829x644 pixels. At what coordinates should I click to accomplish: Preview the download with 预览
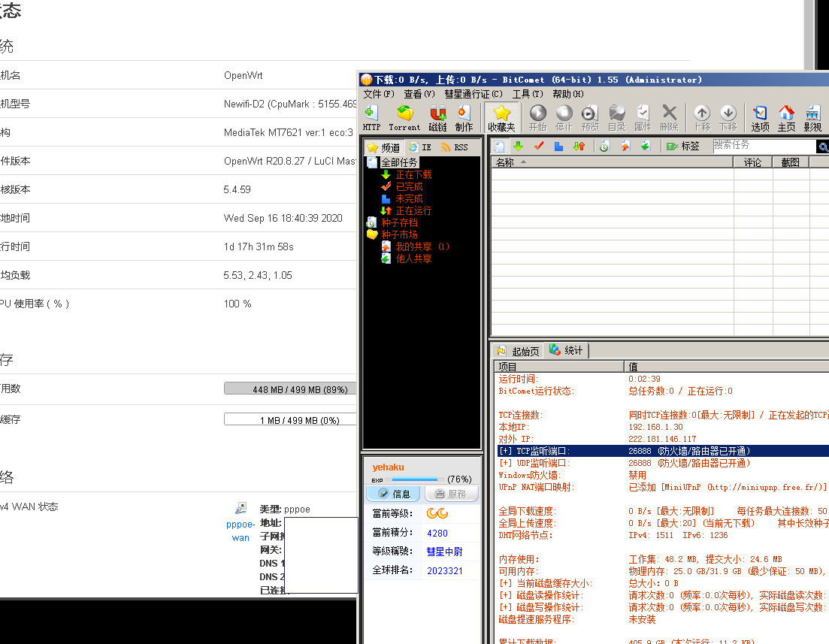[590, 117]
